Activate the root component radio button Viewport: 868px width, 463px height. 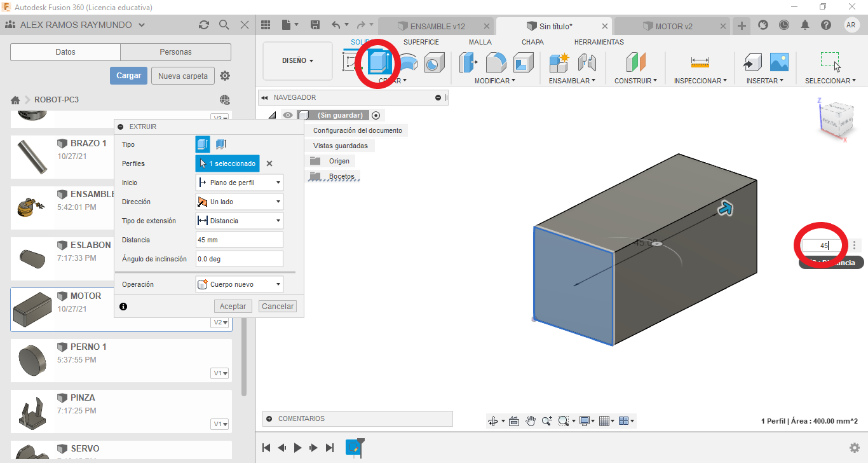point(376,115)
